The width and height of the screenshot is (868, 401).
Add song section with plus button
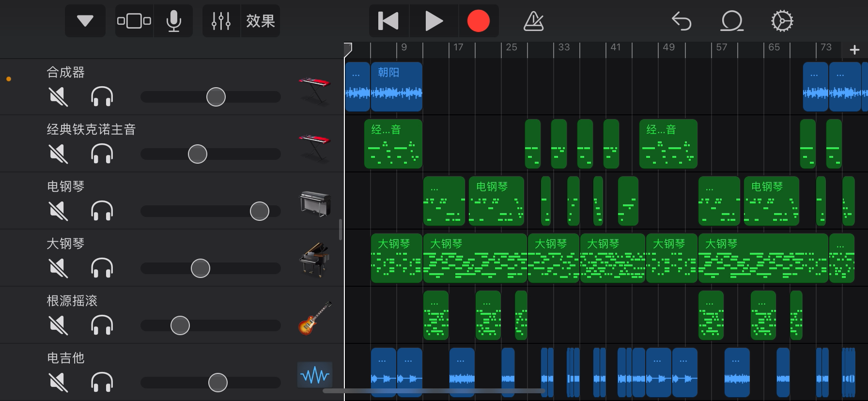click(854, 49)
